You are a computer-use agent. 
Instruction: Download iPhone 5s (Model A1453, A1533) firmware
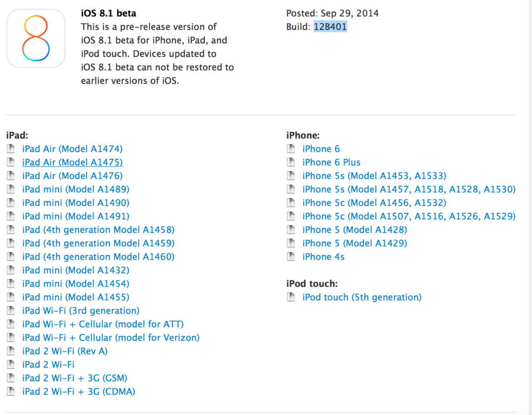pyautogui.click(x=374, y=176)
